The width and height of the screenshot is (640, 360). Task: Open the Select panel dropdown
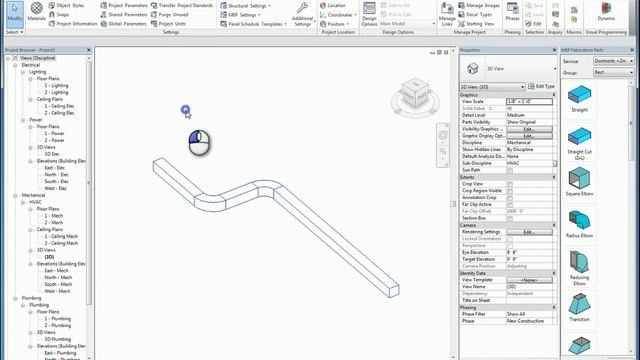[15, 32]
